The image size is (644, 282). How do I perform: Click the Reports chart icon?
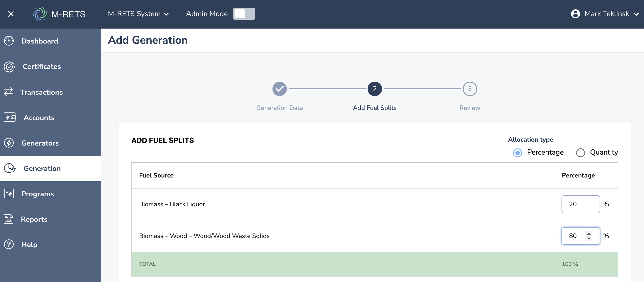tap(9, 219)
